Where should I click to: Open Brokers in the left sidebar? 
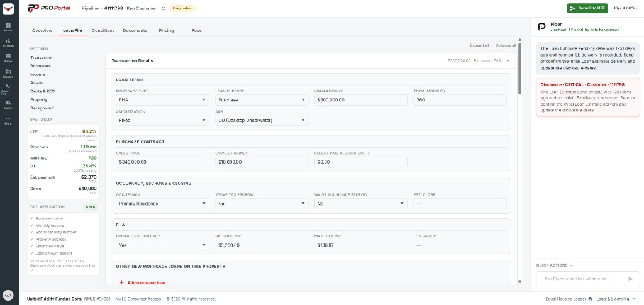8,74
